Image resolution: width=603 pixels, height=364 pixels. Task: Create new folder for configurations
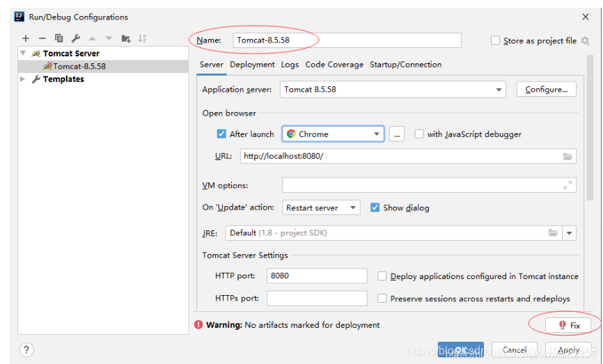click(126, 38)
